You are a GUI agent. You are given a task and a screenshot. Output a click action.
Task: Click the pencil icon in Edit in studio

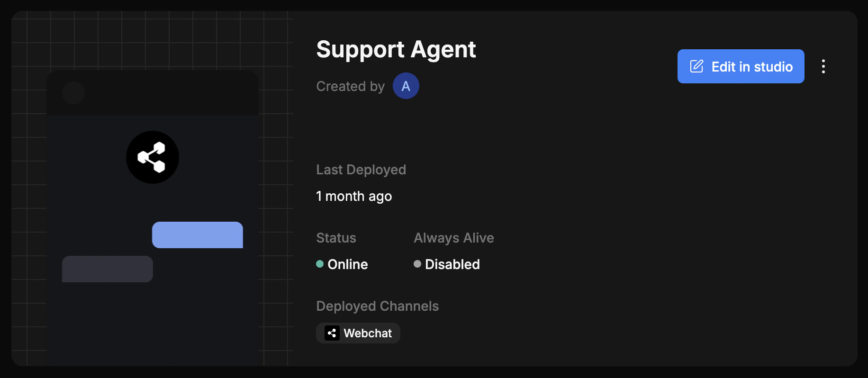(x=696, y=66)
